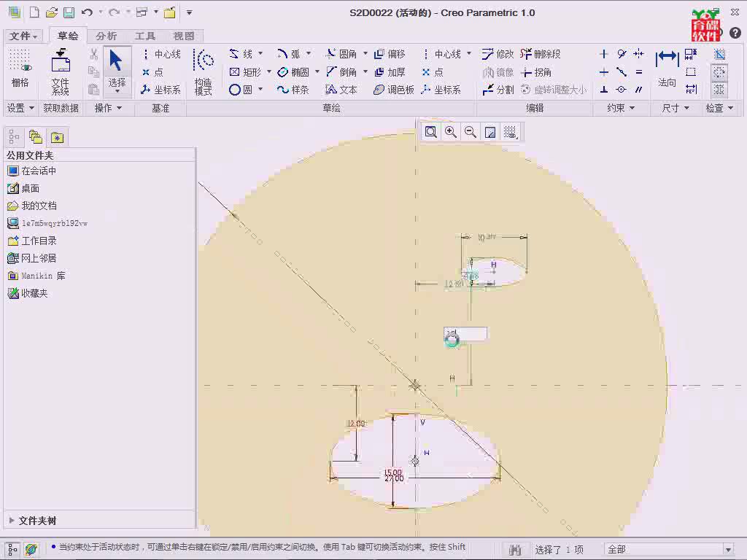Screen dimensions: 747x560
Task: Open the quick access toolbar customize arrow
Action: [x=189, y=12]
